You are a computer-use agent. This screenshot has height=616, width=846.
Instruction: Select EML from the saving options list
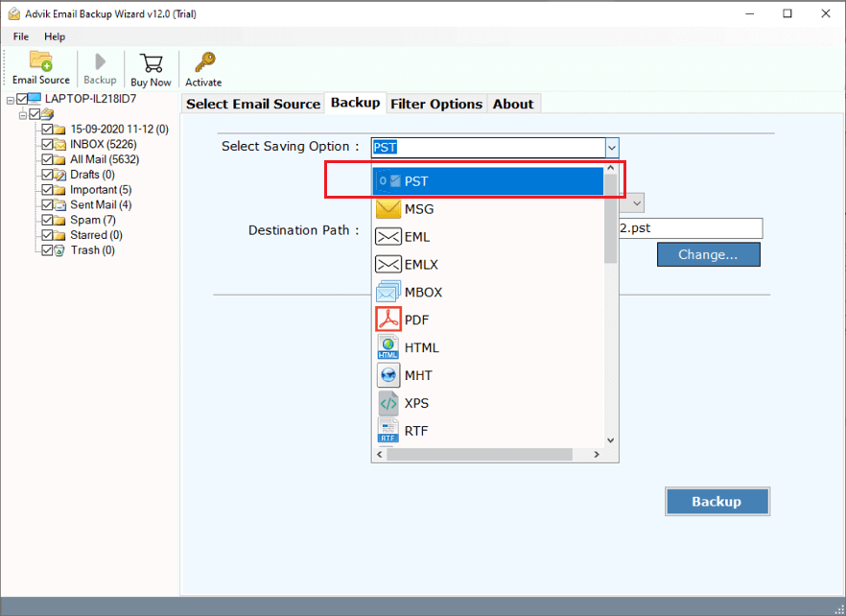click(417, 237)
